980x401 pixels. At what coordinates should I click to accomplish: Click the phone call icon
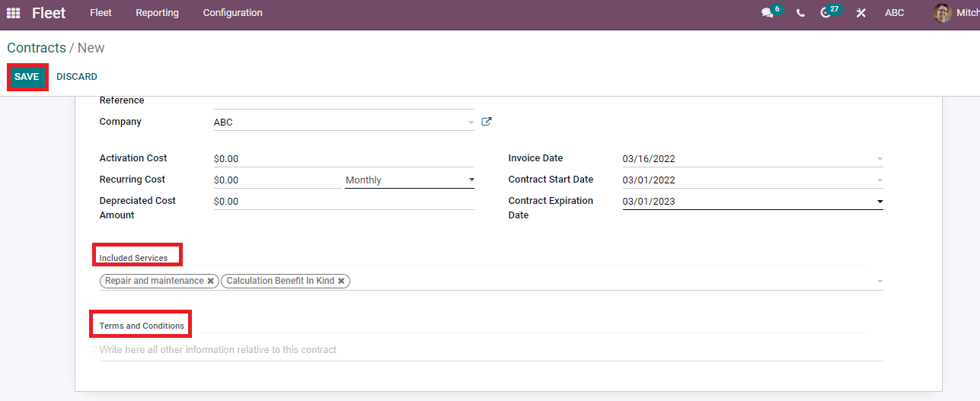(x=800, y=13)
